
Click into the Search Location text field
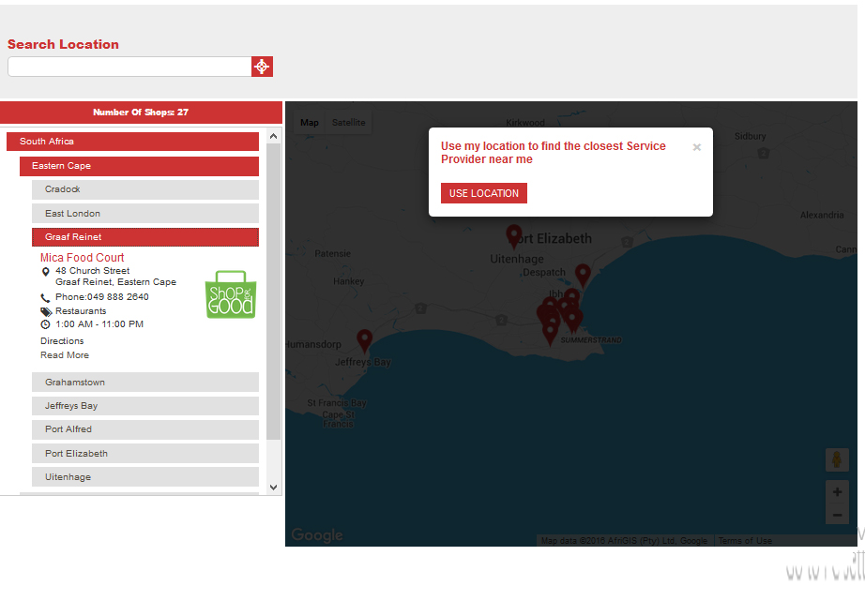tap(129, 67)
